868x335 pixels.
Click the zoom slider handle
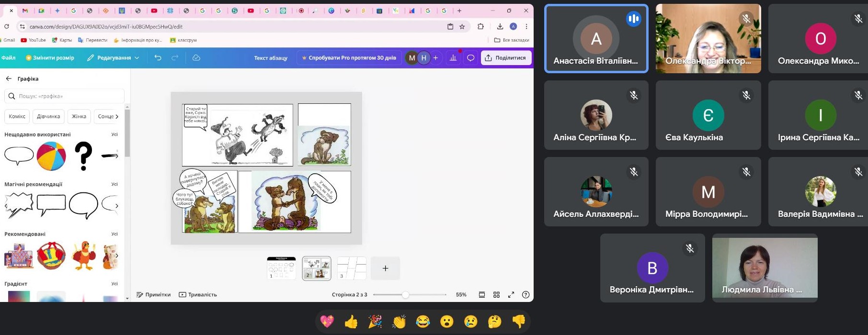pos(405,295)
